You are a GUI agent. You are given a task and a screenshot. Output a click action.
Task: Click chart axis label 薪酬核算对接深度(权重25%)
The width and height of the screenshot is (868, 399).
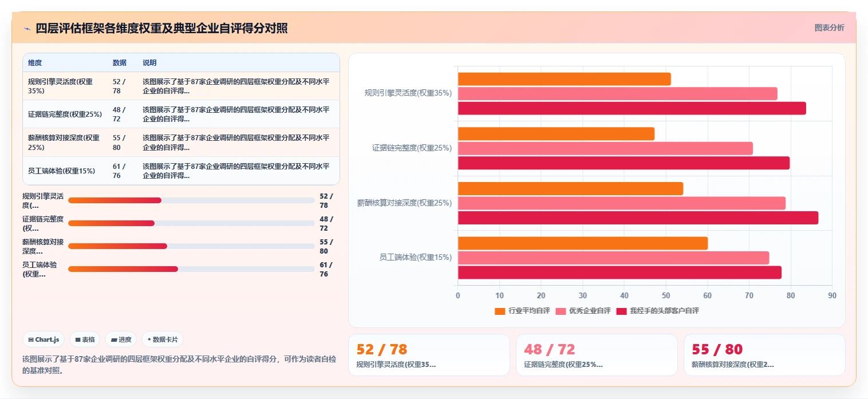(404, 203)
